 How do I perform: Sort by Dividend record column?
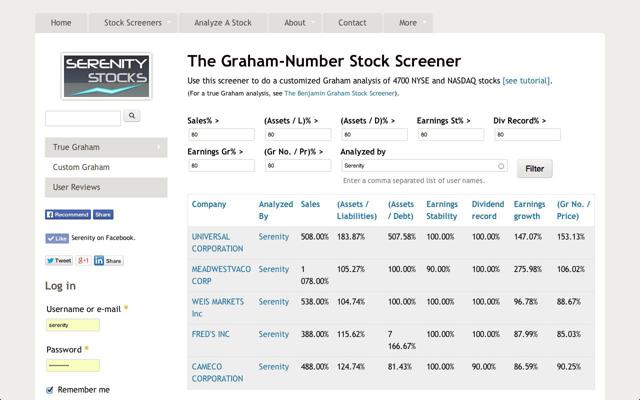point(488,210)
